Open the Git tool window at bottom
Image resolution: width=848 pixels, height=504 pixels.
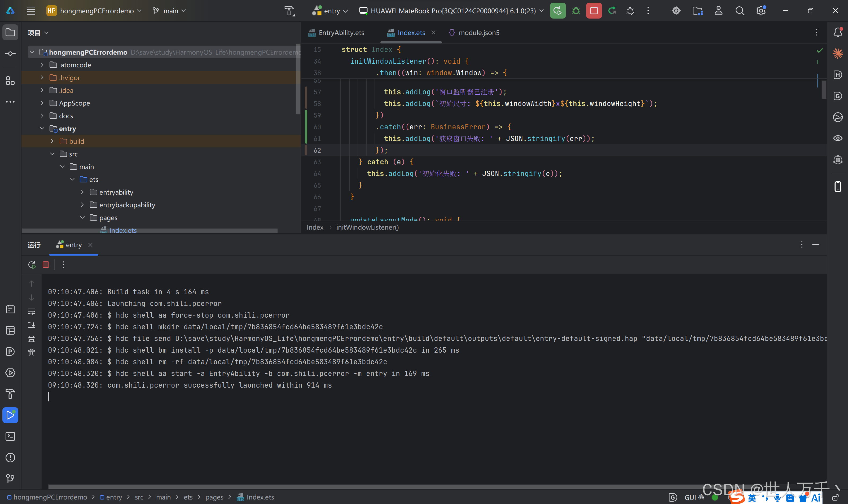(x=10, y=479)
